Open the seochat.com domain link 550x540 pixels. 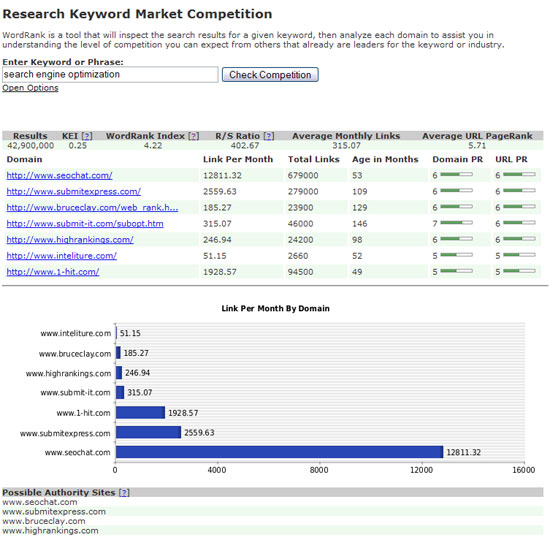(x=59, y=175)
